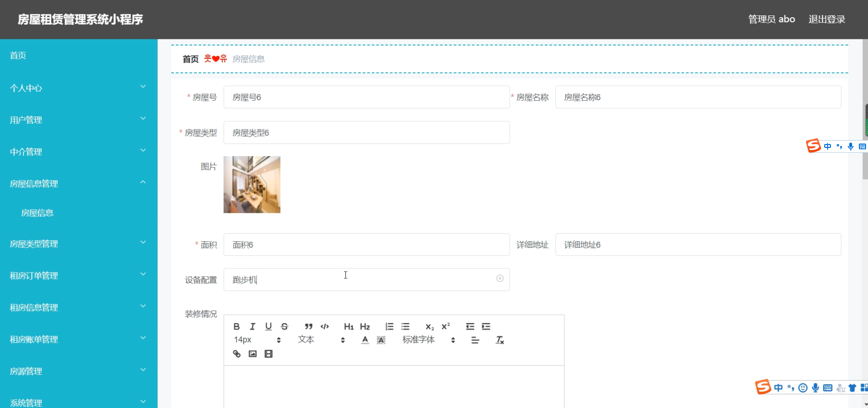Viewport: 868px width, 408px height.
Task: Expand the 中介管理 menu chevron
Action: [x=143, y=150]
